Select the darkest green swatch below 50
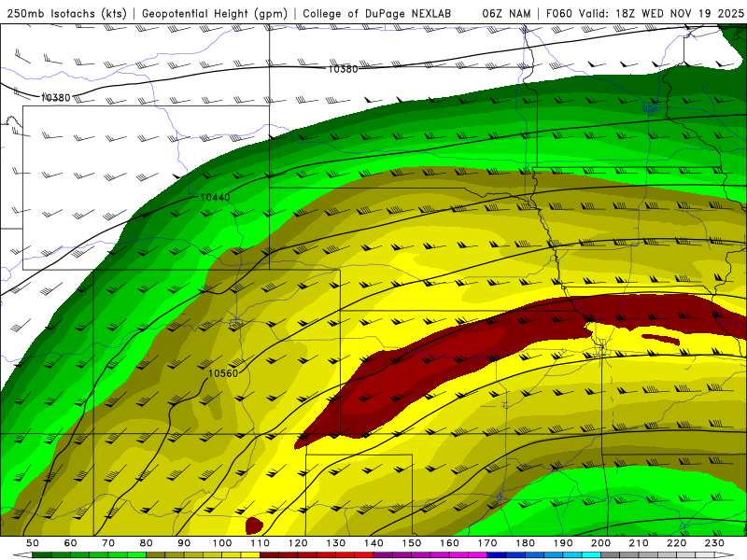The height and width of the screenshot is (560, 747). [x=42, y=555]
